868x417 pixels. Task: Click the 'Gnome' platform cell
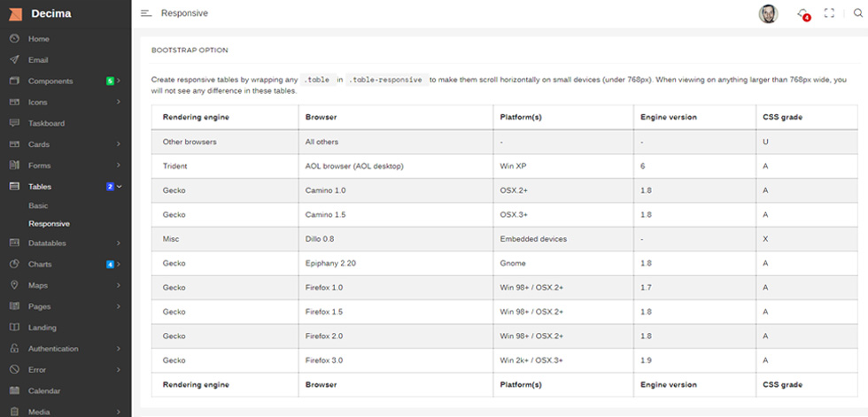(563, 263)
